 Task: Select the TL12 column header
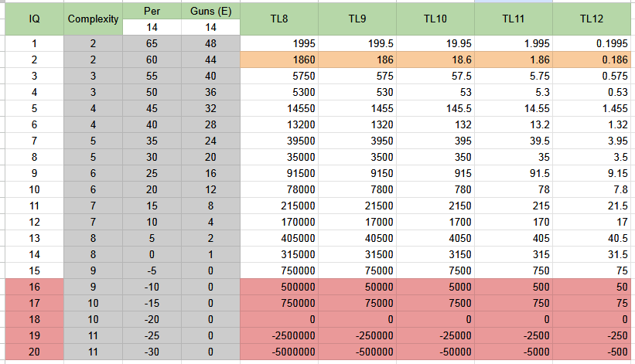[x=592, y=19]
